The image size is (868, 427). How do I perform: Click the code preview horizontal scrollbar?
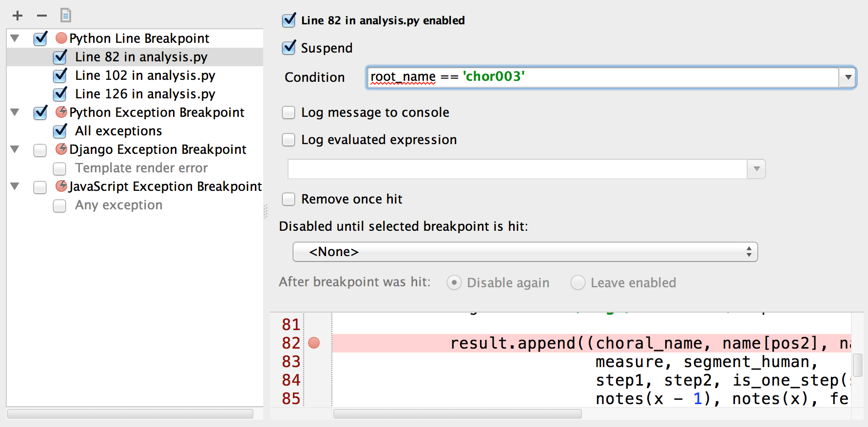458,414
